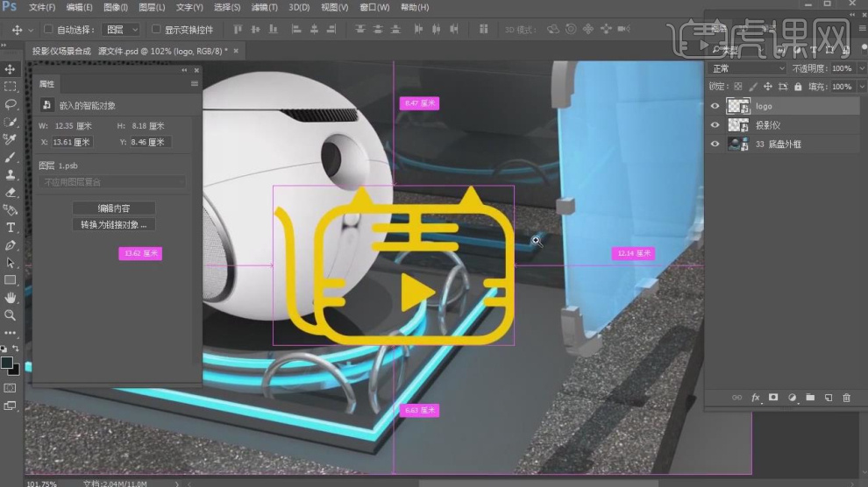Click the 编辑内容 button
868x487 pixels.
113,208
